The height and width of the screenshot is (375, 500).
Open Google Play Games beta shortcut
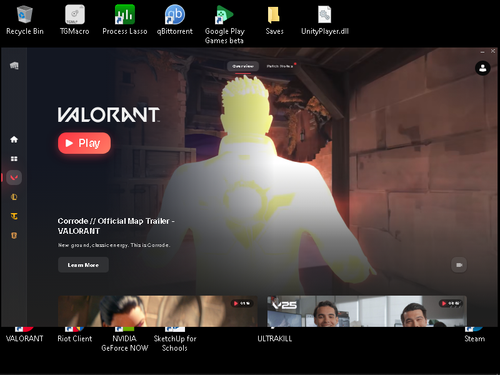[x=224, y=25]
